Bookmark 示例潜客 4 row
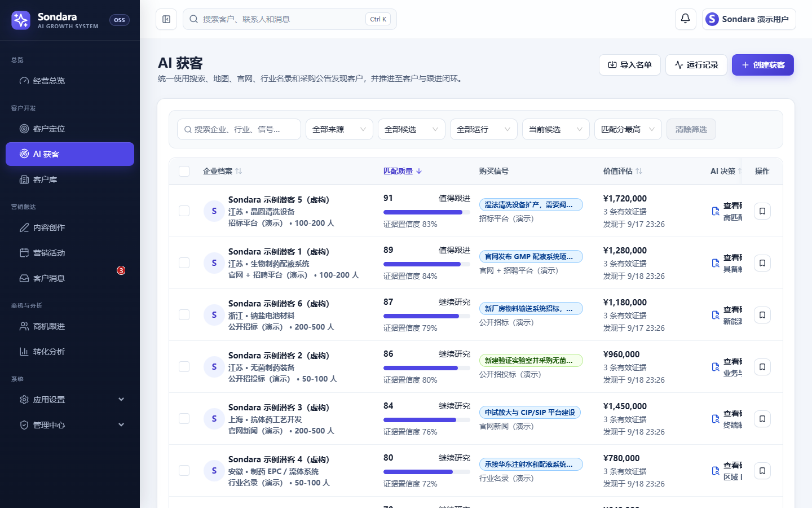Screen dimensions: 812x508 762,471
